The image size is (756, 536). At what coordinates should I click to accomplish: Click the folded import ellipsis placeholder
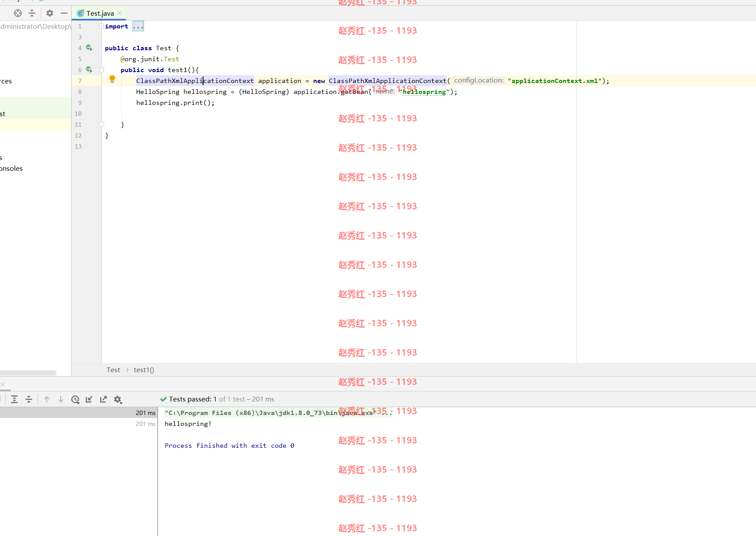(138, 26)
